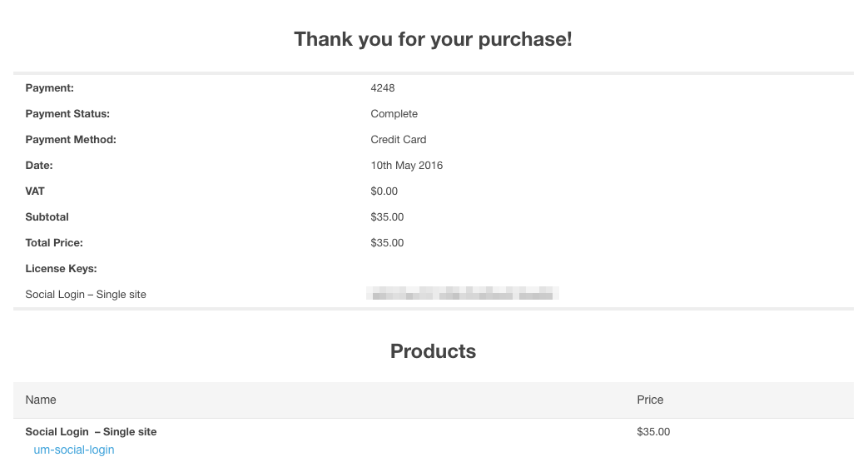The width and height of the screenshot is (868, 467).
Task: Click the Name column header
Action: 41,400
